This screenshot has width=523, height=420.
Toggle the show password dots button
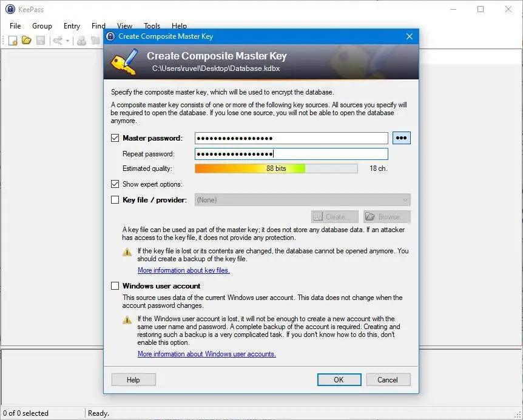click(x=401, y=138)
